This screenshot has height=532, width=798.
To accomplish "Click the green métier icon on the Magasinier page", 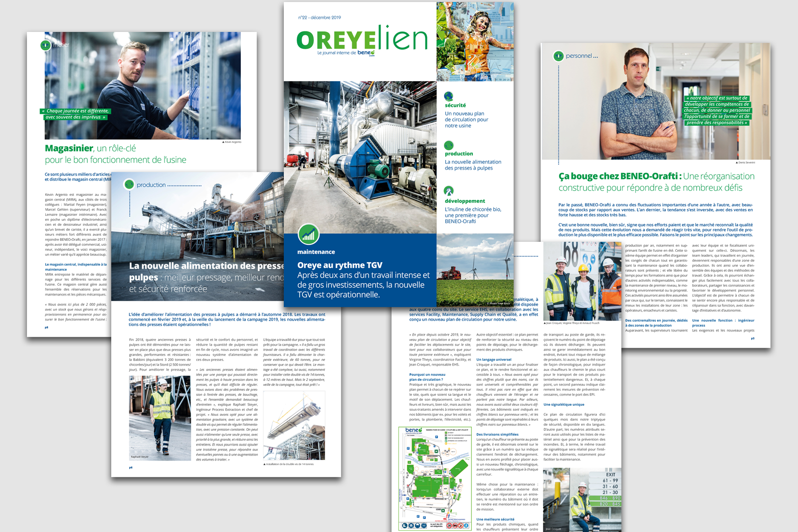I will (x=46, y=45).
